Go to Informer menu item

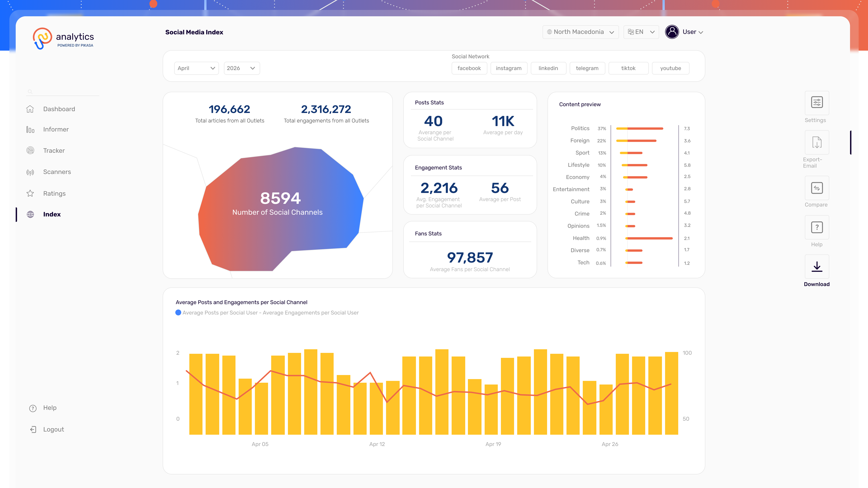56,130
